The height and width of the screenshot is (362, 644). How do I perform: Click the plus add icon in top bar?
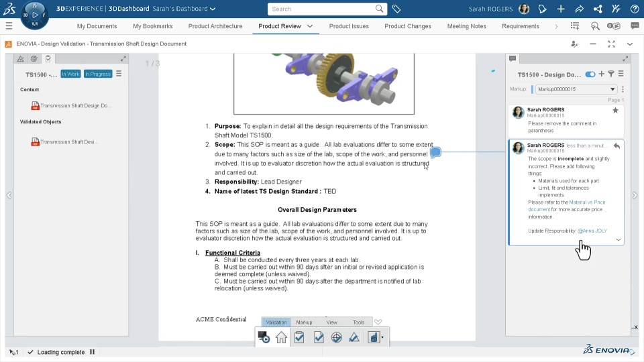561,9
